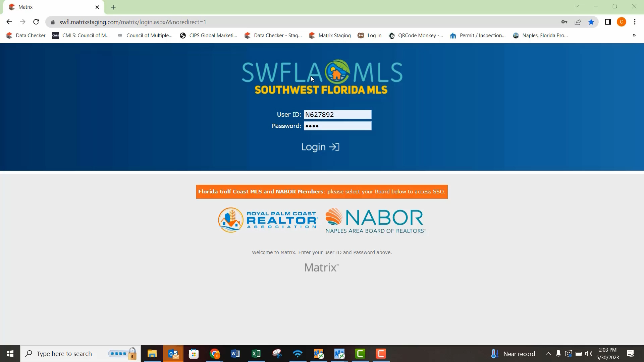This screenshot has width=644, height=362.
Task: Show more bookmarks overflow chevron
Action: (x=634, y=36)
